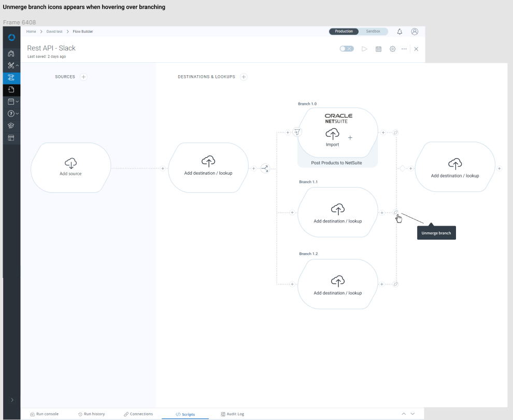Screen dimensions: 513x420
Task: Open the user account profile icon
Action: [x=415, y=32]
